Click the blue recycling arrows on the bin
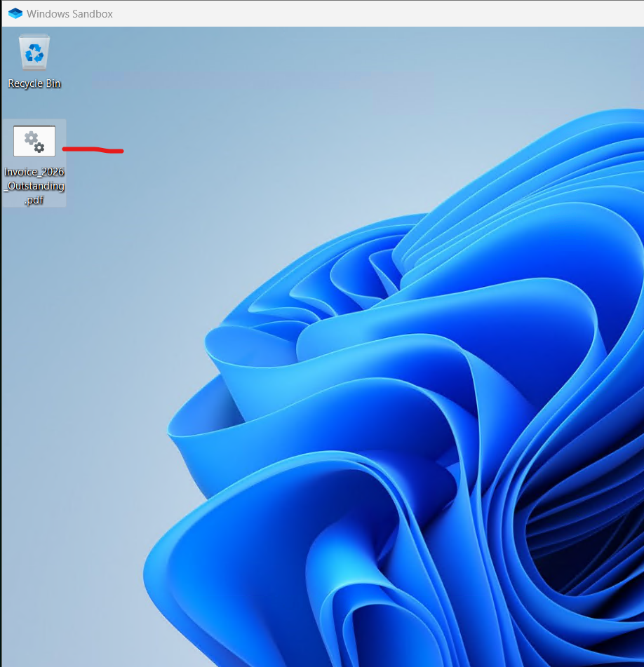 (34, 53)
